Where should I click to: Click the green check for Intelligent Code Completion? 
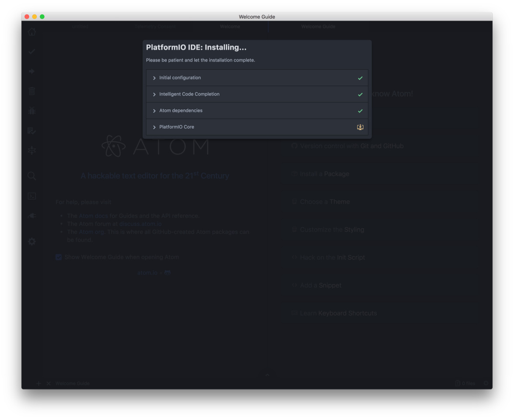(360, 94)
